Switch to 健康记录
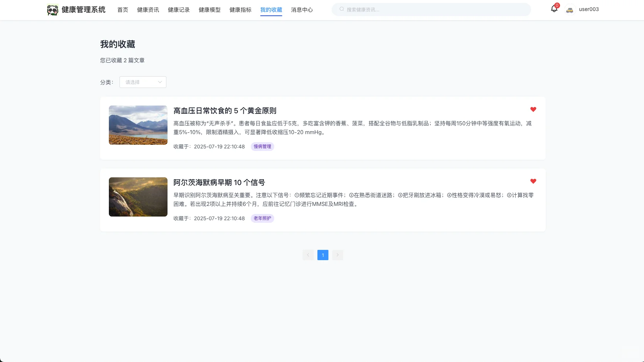The image size is (644, 362). click(x=179, y=10)
